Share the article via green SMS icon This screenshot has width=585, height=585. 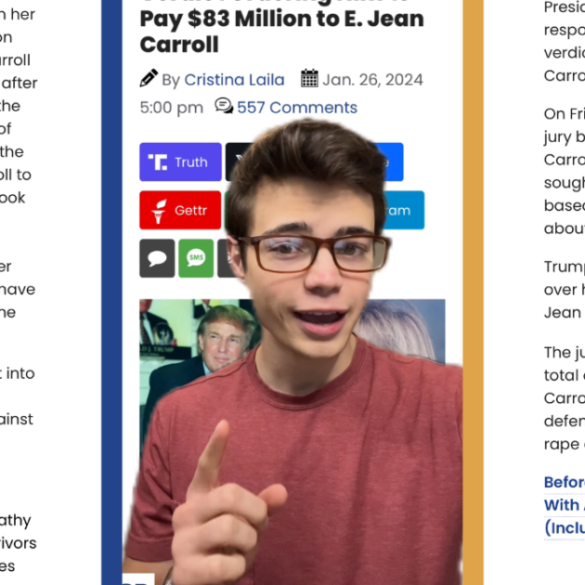pyautogui.click(x=196, y=258)
